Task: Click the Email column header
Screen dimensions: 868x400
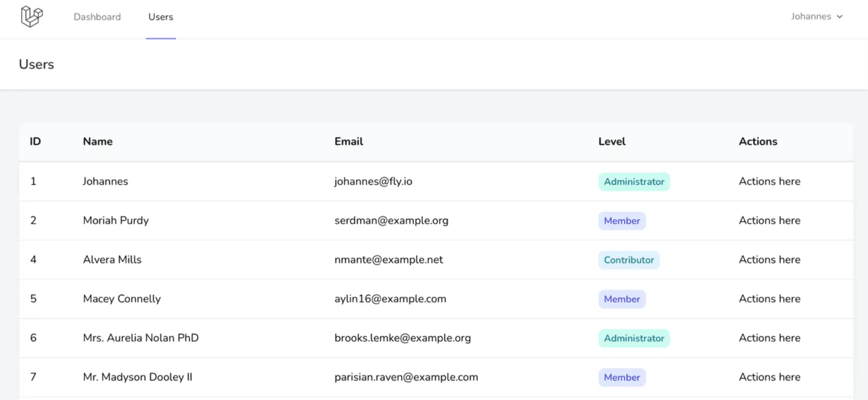Action: tap(348, 142)
